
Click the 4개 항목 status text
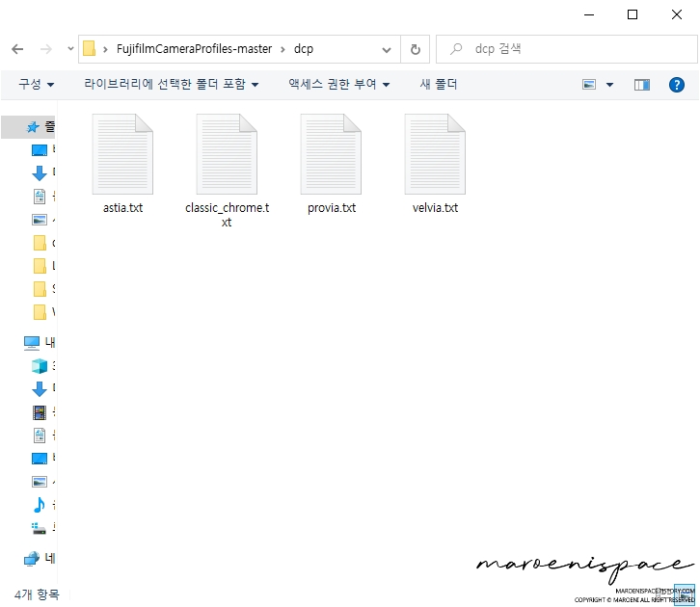(37, 594)
